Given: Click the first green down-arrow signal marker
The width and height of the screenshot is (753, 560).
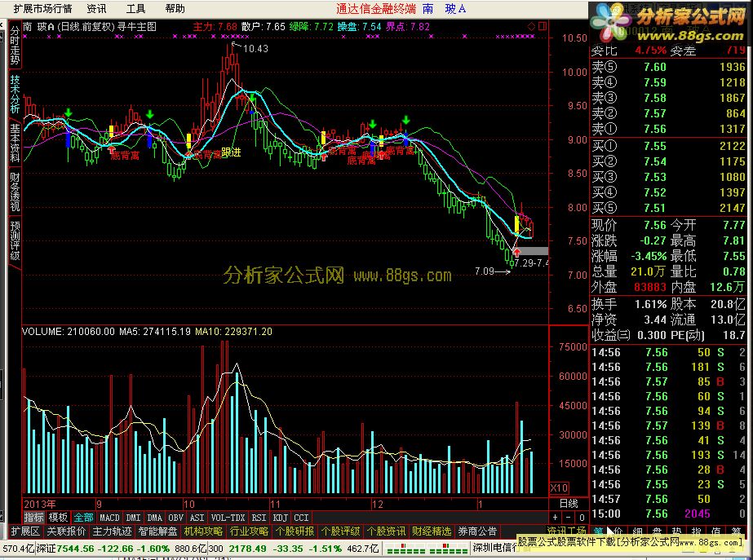Looking at the screenshot, I should pyautogui.click(x=69, y=112).
